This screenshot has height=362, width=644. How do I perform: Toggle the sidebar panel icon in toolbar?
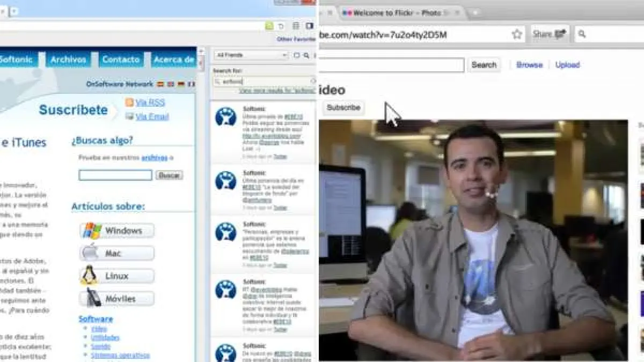[x=310, y=26]
